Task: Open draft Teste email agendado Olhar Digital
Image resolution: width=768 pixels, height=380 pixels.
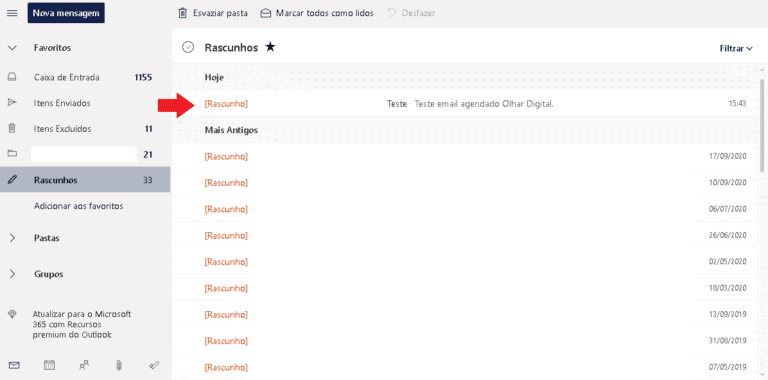Action: (465, 104)
